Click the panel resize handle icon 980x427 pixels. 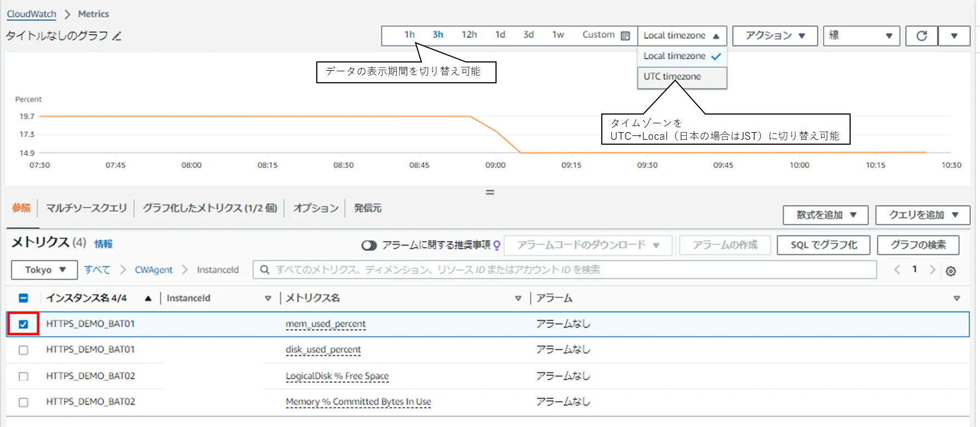tap(490, 192)
